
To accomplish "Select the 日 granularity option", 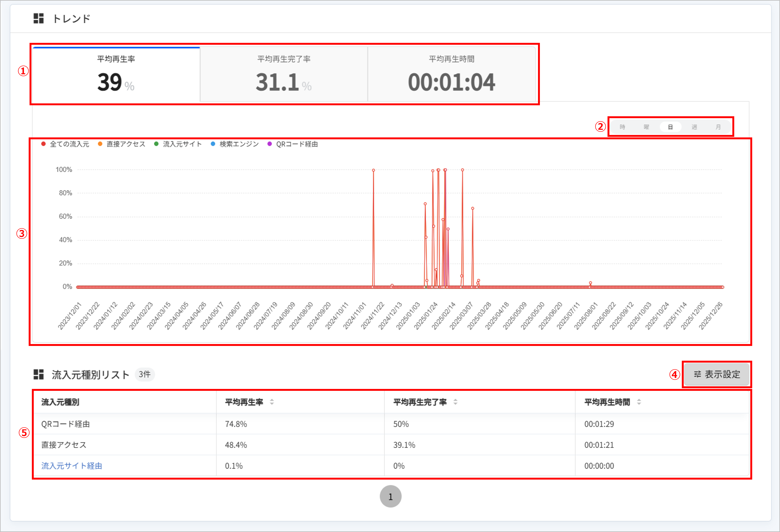I will (670, 127).
